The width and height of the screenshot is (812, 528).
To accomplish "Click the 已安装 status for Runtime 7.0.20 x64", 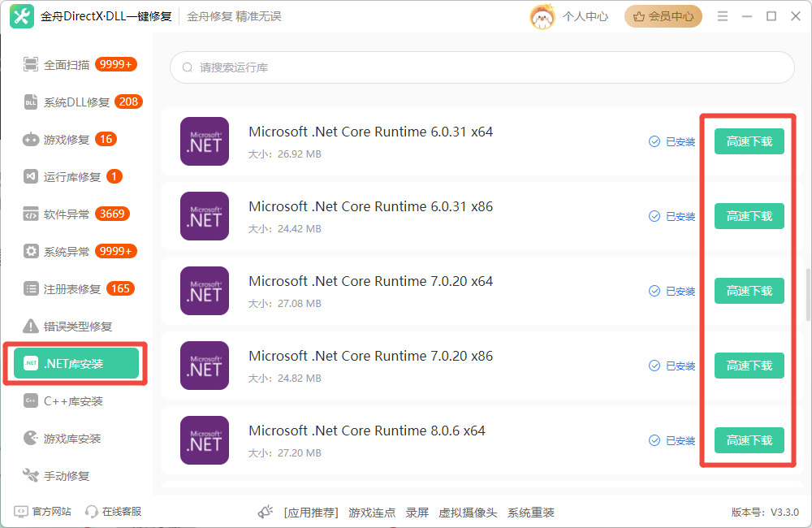I will coord(680,291).
